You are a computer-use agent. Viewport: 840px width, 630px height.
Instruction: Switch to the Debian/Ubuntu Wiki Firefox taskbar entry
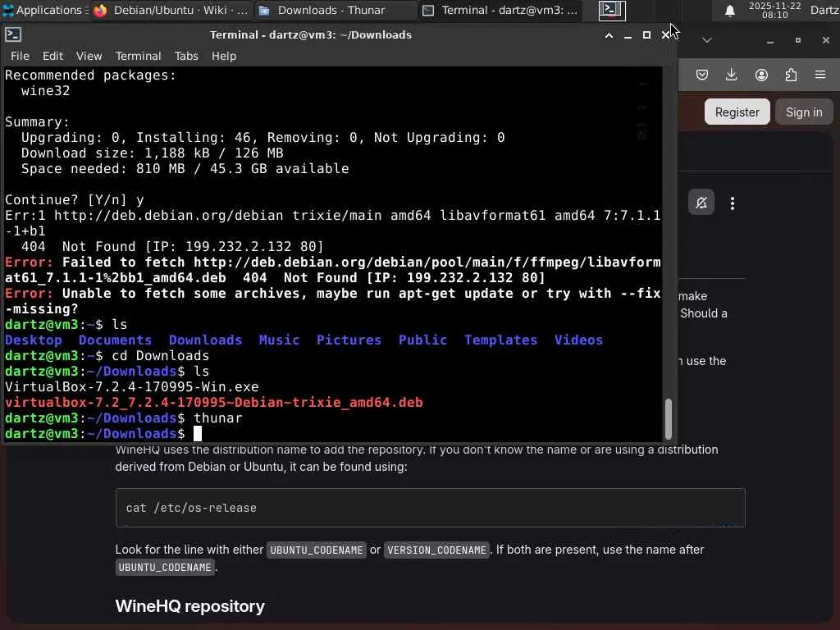point(171,10)
